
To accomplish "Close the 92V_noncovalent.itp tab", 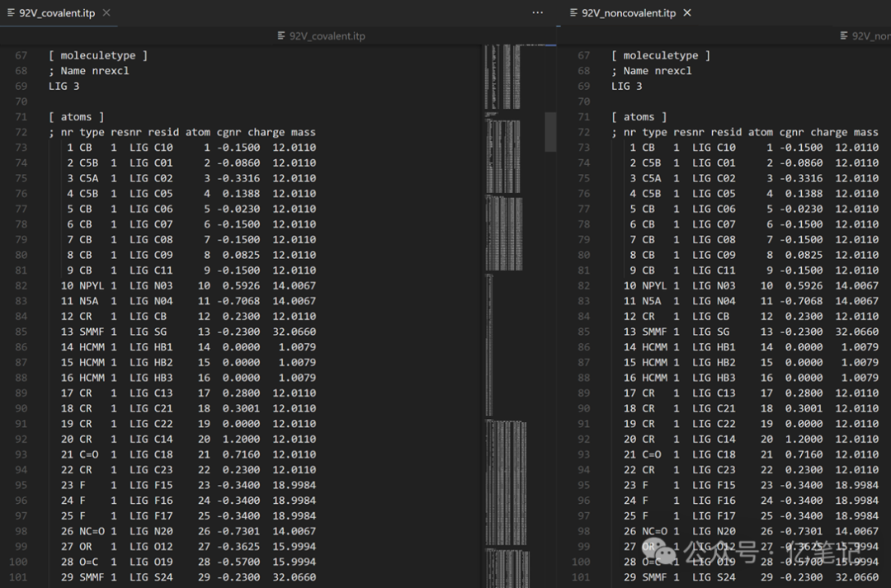I will click(x=687, y=12).
